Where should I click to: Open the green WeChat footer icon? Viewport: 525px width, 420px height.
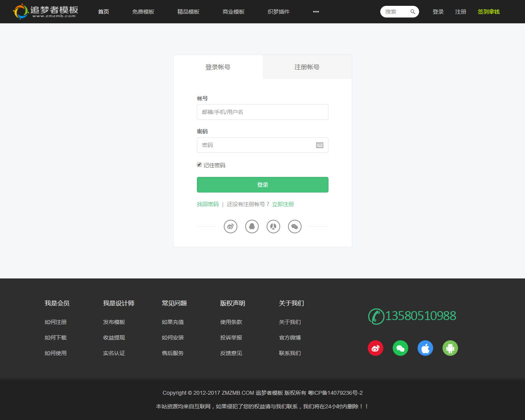click(400, 348)
